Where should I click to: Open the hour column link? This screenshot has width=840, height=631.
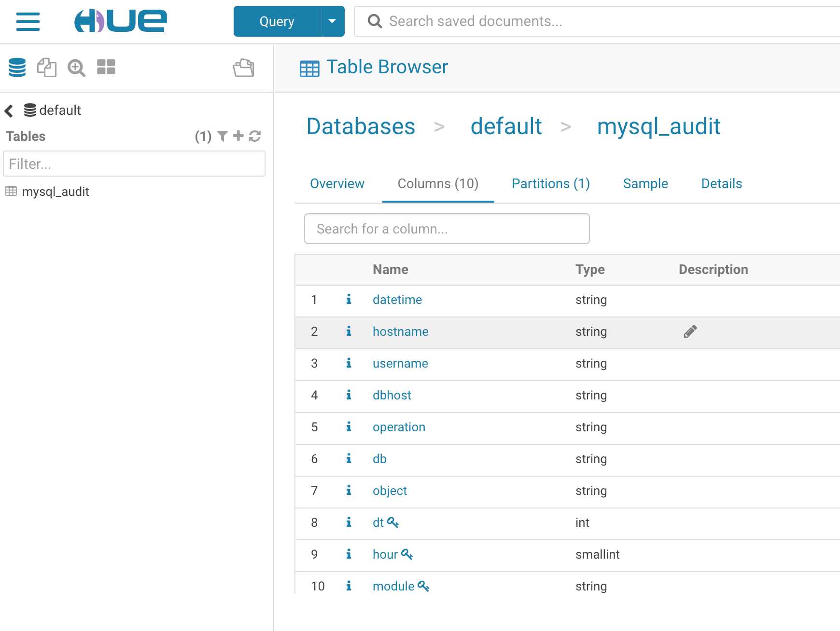(385, 555)
